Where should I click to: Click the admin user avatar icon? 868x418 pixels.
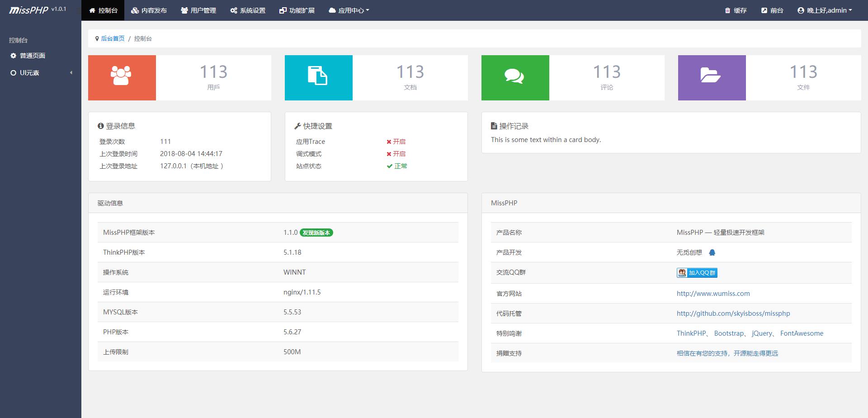(x=801, y=10)
